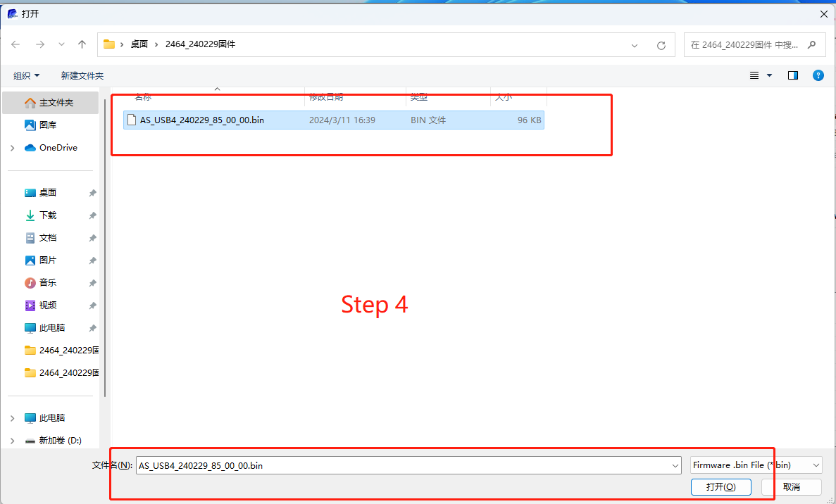
Task: Go up one folder level with the up arrow
Action: (82, 44)
